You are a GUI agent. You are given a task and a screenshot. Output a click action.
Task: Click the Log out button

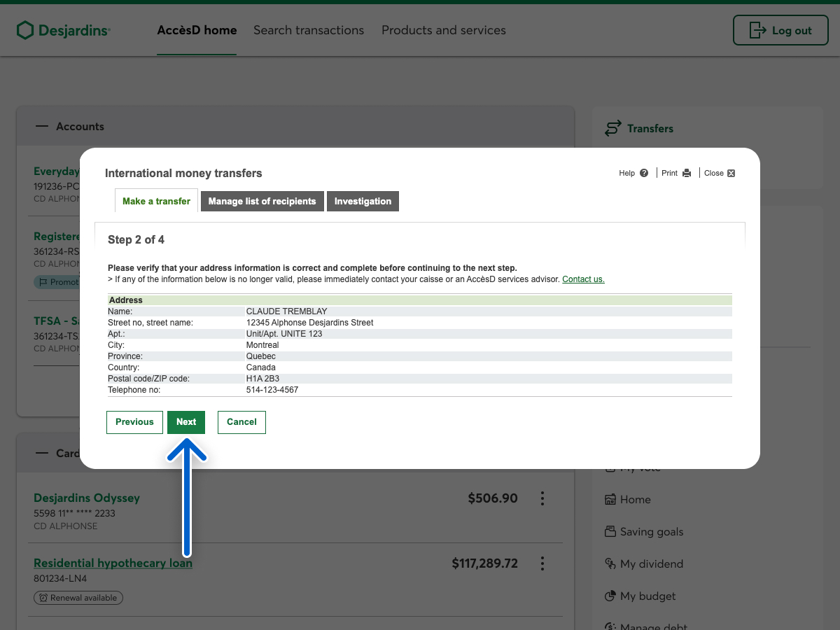[x=780, y=30]
